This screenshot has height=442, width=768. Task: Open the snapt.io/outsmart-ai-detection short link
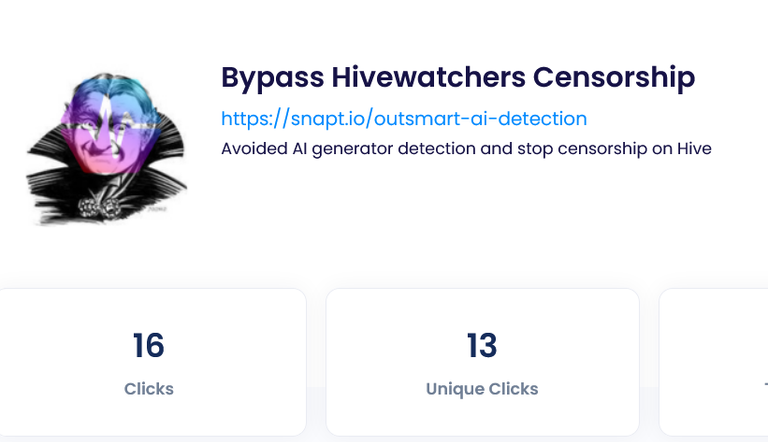coord(404,119)
